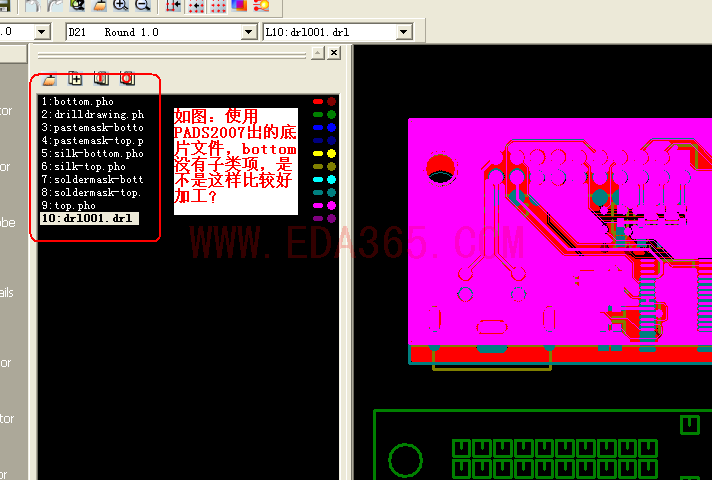Click the cyan flash-color circle for soldermask-bott
Screen dimensions: 713x480
pyautogui.click(x=332, y=180)
